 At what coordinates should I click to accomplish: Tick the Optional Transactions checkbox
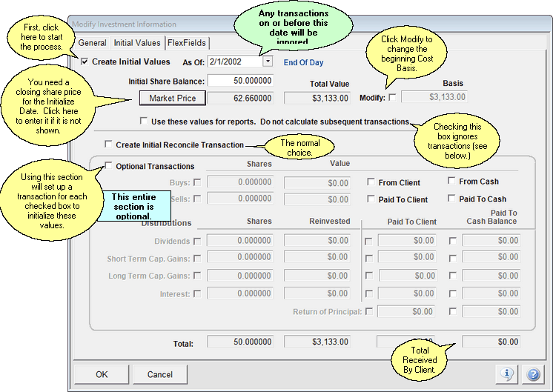109,167
